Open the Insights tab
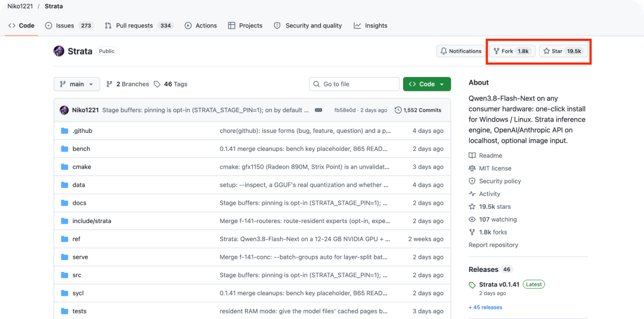 pos(370,26)
